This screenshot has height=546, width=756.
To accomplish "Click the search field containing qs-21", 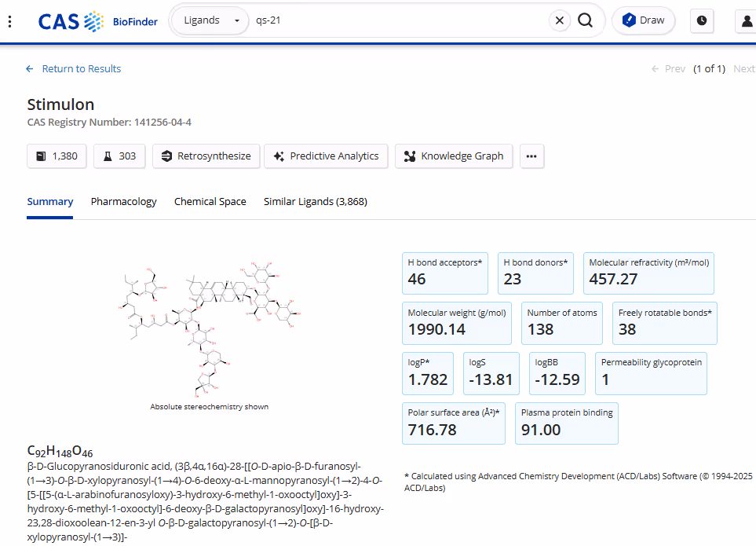I will 398,20.
